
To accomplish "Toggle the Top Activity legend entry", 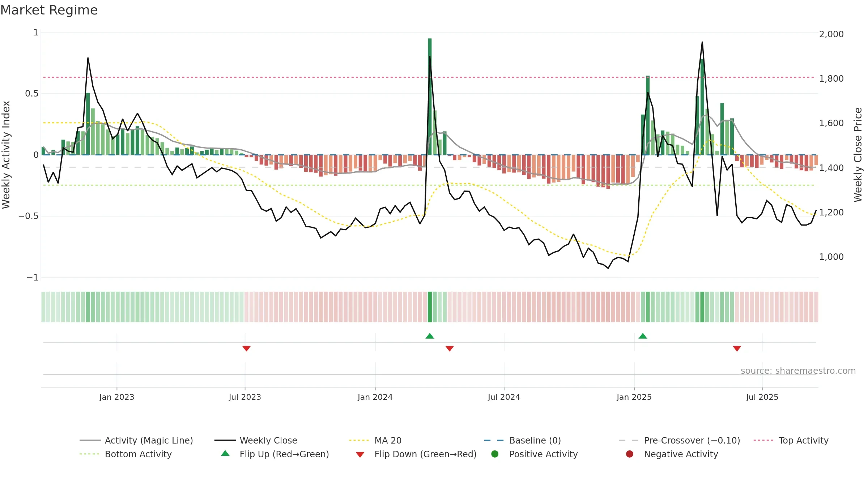I will [x=791, y=440].
